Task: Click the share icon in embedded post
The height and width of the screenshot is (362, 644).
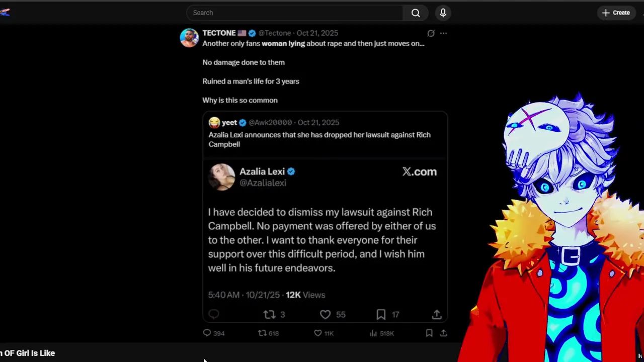Action: point(436,315)
